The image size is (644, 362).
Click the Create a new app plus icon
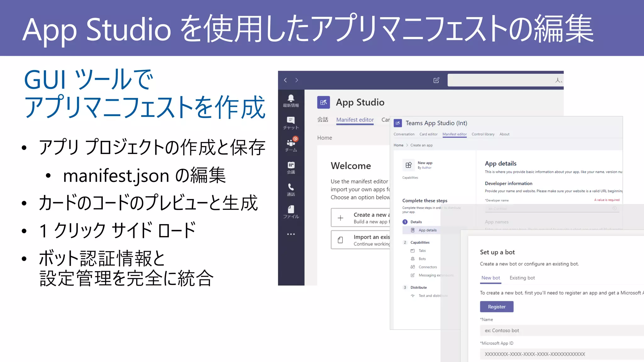tap(341, 218)
